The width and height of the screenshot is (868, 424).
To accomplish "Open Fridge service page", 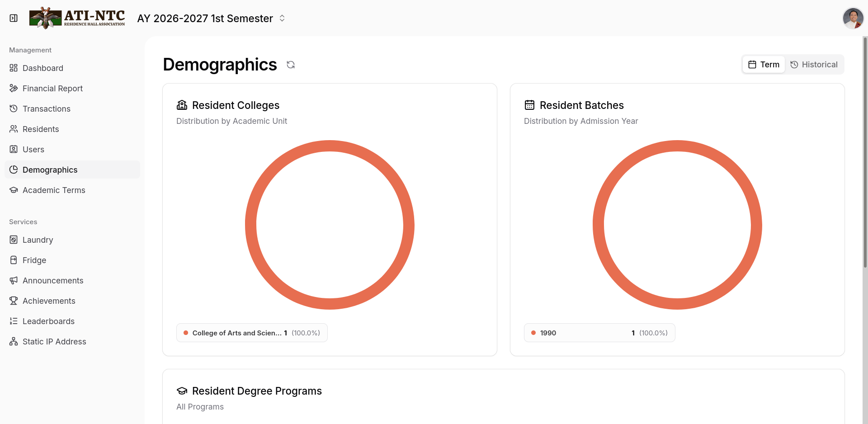I will (72, 260).
